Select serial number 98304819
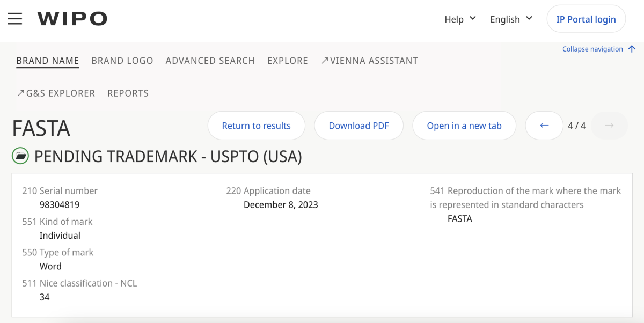Viewport: 644px width, 323px height. pos(60,205)
